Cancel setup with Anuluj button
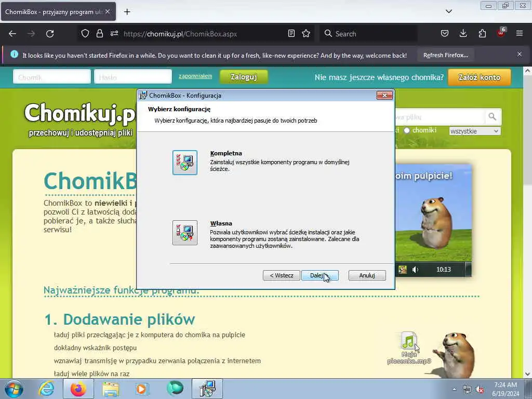The height and width of the screenshot is (399, 532). (x=367, y=275)
